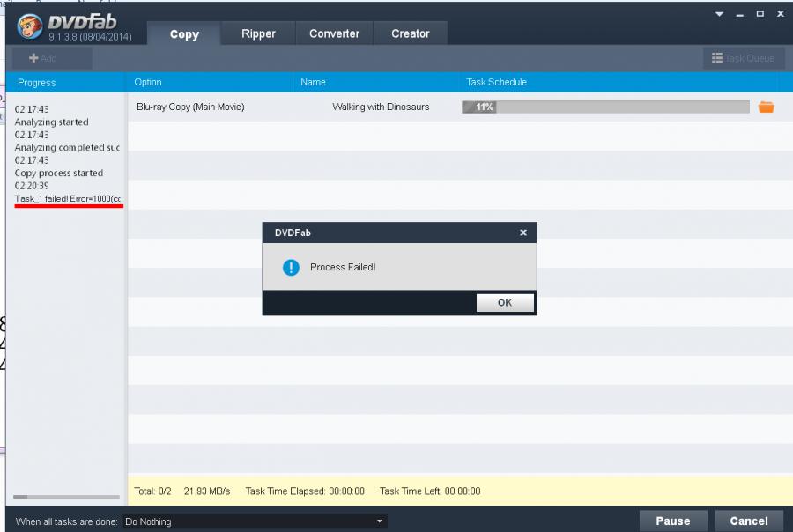
Task: Select the 'Walking with Dinosaurs' task name
Action: [x=381, y=107]
